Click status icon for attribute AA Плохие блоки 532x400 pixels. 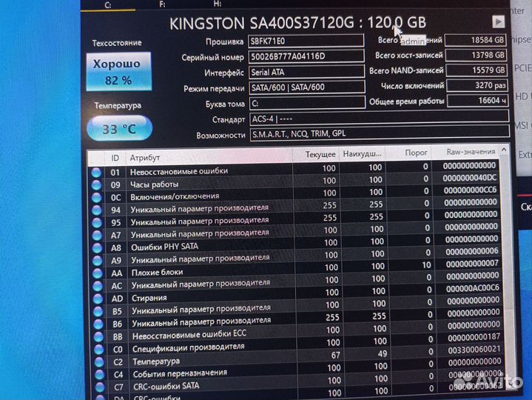(98, 273)
